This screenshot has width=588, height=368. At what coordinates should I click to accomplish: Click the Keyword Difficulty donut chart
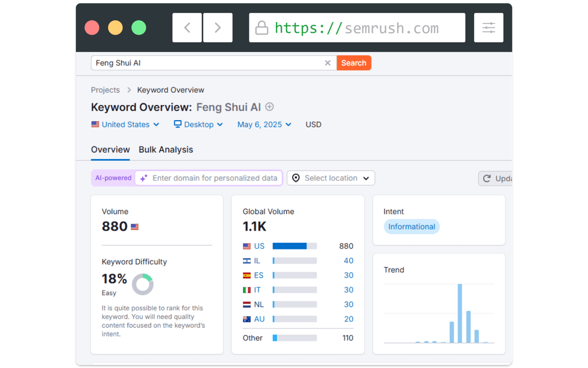pos(143,284)
